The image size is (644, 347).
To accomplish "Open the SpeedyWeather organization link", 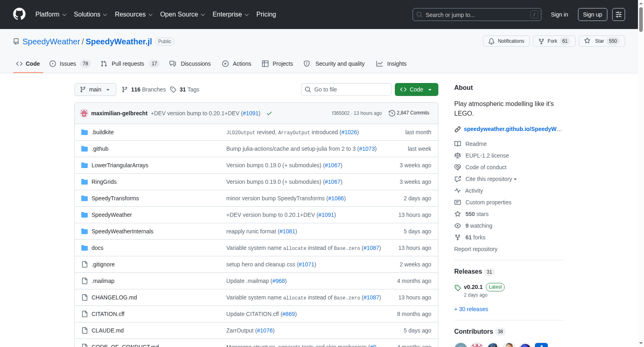I will point(52,42).
